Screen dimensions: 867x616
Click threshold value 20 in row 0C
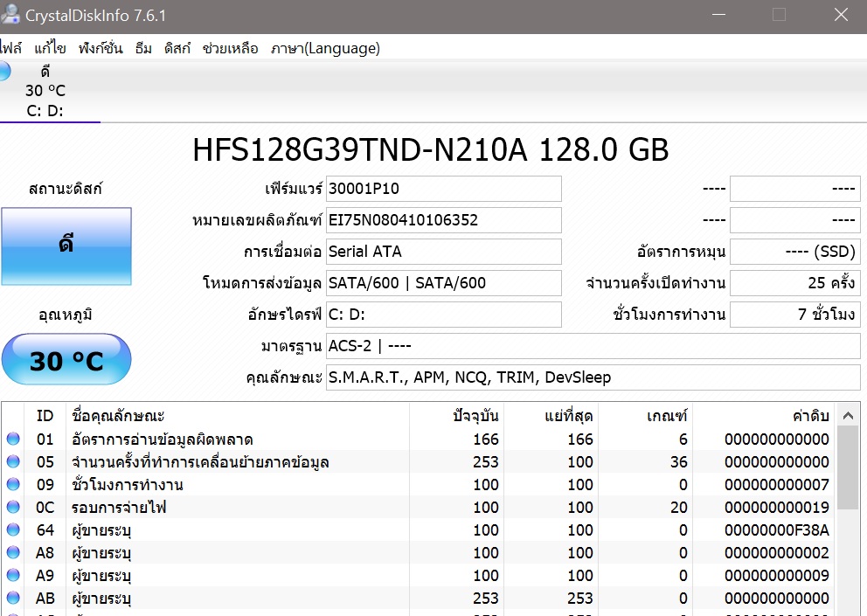coord(678,508)
